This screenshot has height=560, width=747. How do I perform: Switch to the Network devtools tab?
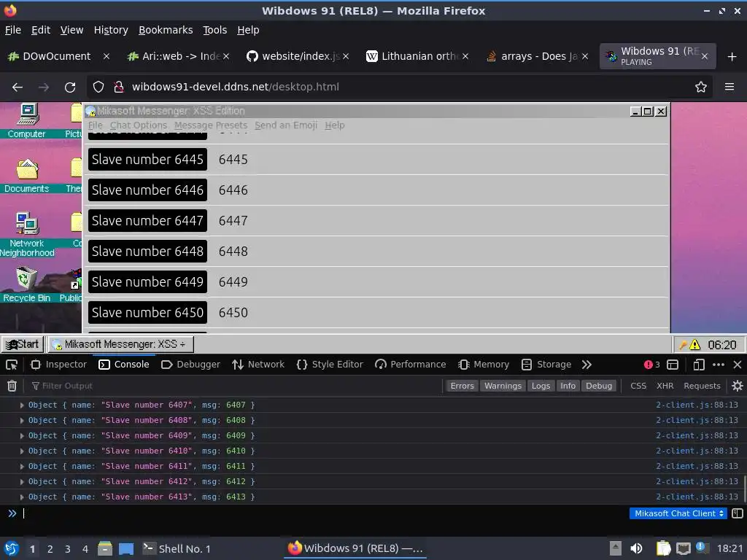(x=258, y=365)
